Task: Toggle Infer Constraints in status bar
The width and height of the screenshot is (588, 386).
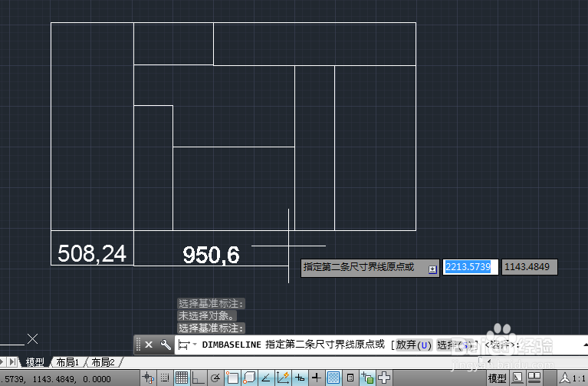Action: pos(149,378)
